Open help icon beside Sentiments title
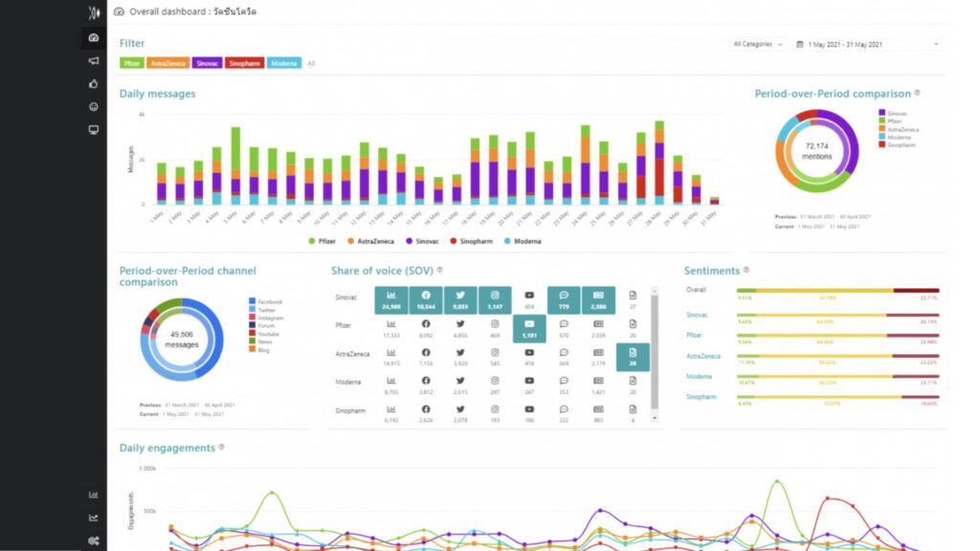The height and width of the screenshot is (551, 980). tap(746, 271)
